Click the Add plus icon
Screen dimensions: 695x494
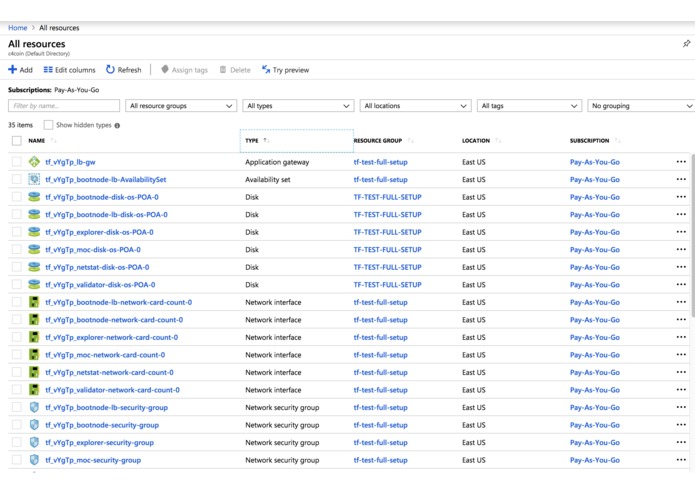point(13,70)
